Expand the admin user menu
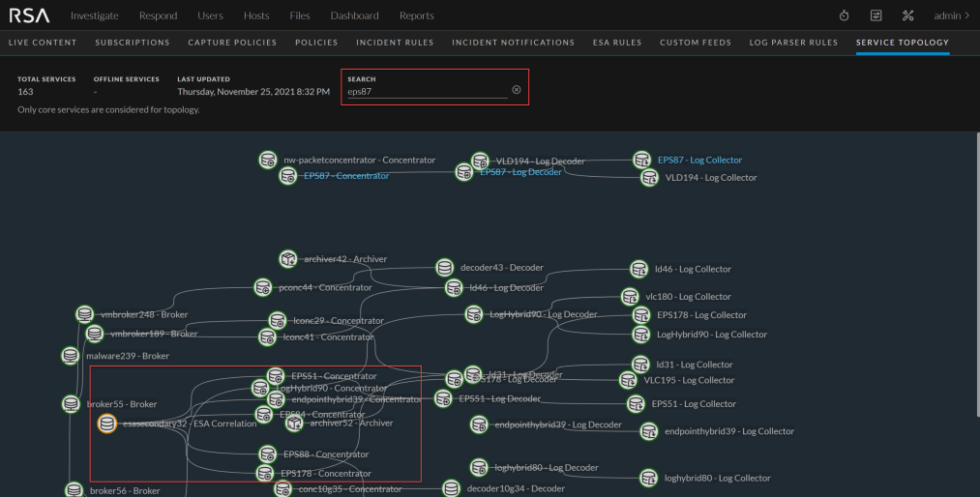The height and width of the screenshot is (497, 980). click(x=952, y=15)
